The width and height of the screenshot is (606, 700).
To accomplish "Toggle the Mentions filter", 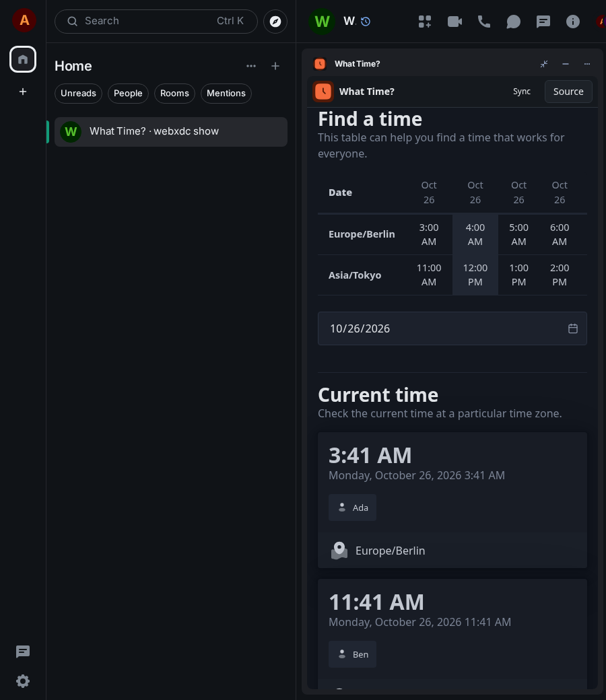I will [226, 94].
